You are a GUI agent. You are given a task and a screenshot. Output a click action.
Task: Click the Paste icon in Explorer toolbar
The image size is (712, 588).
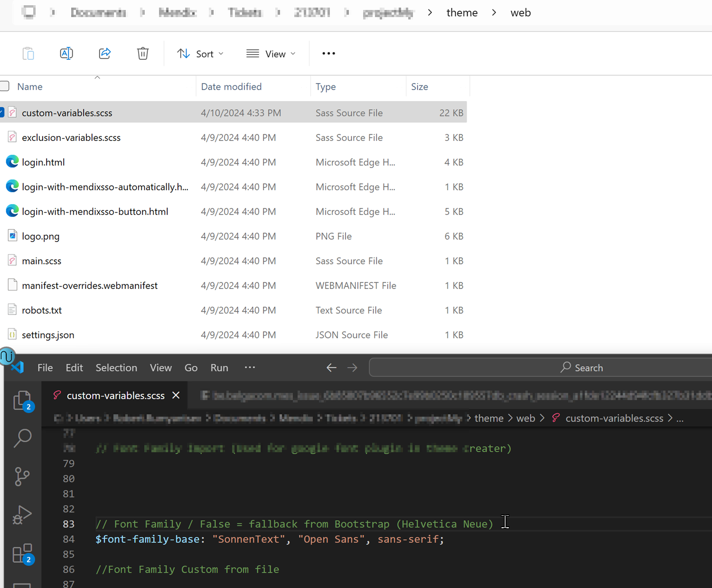pos(28,54)
